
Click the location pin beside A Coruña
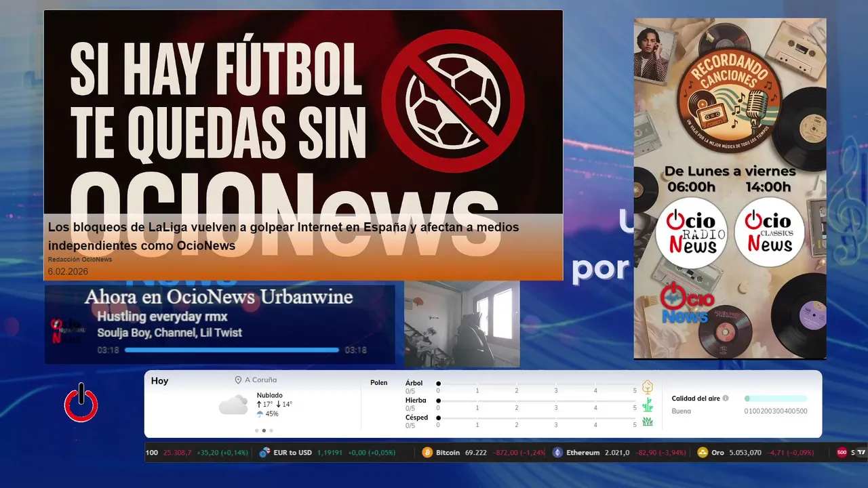coord(238,380)
